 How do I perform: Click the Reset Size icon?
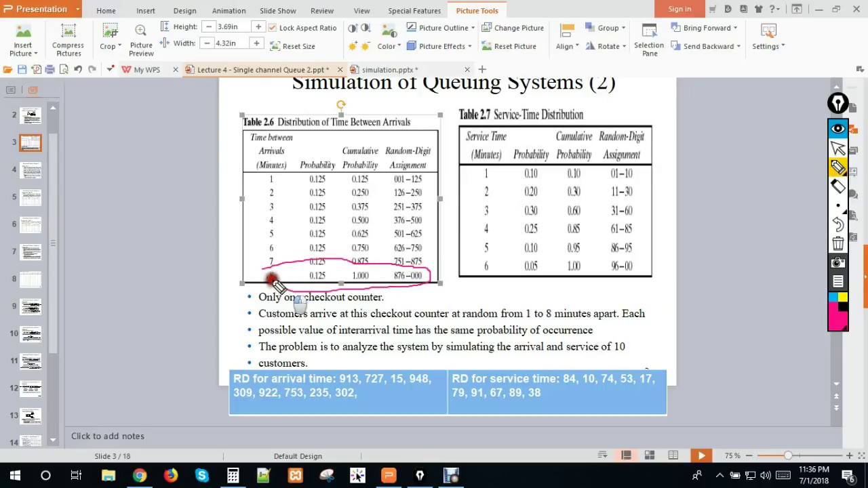click(x=275, y=46)
